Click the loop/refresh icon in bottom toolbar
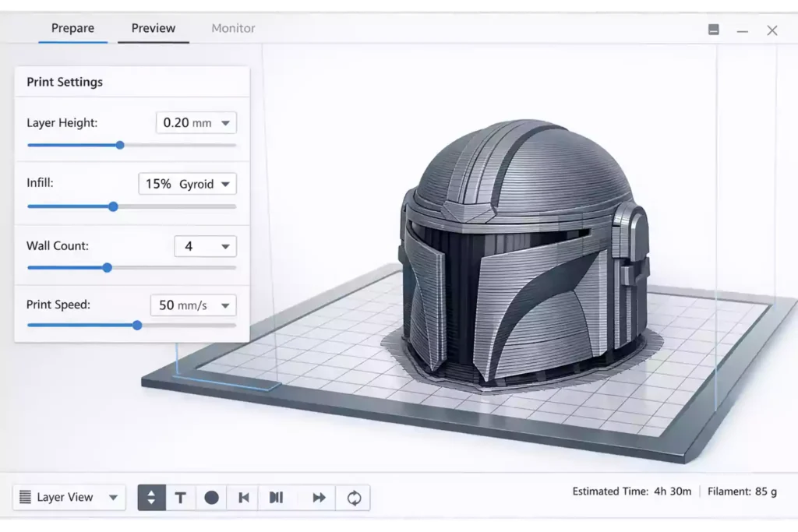The height and width of the screenshot is (532, 798). click(x=353, y=497)
